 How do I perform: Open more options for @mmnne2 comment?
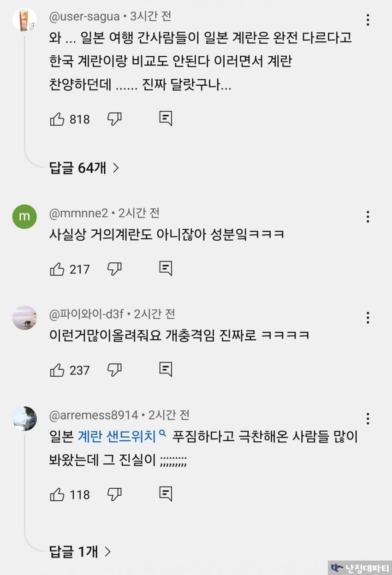[368, 217]
